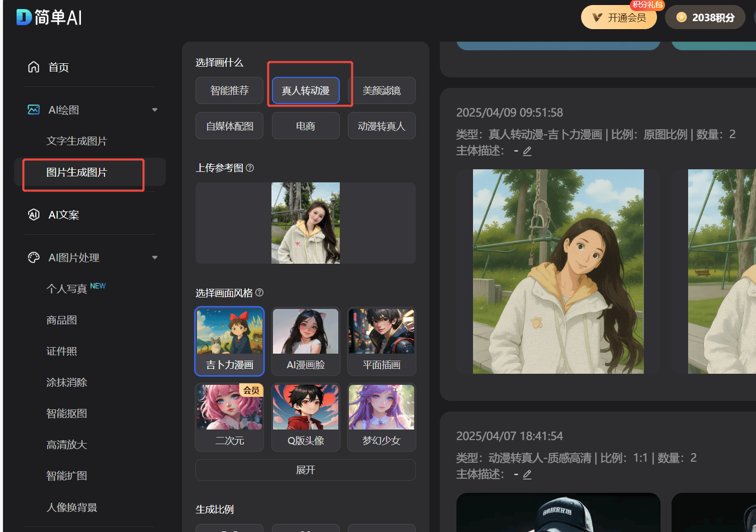Select the 真人转动漫 option
The height and width of the screenshot is (532, 756).
click(306, 90)
